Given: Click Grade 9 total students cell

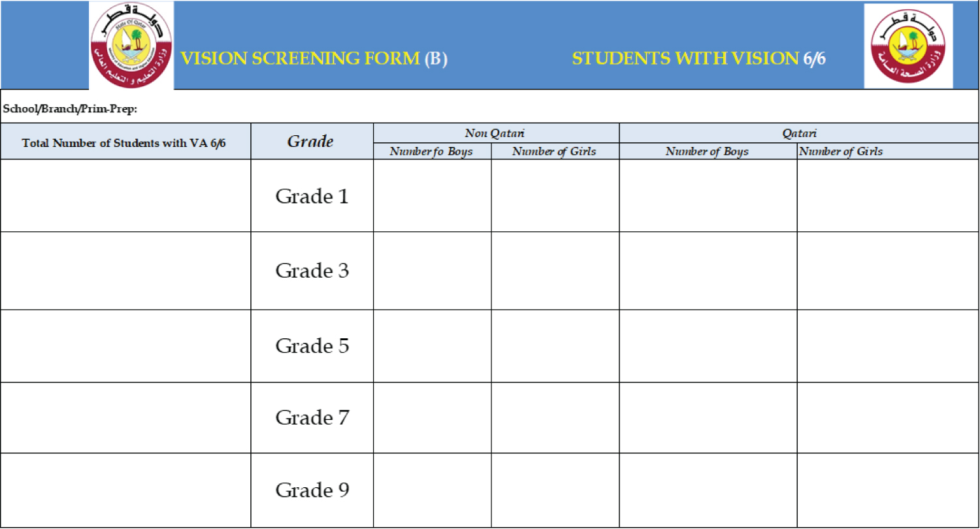Looking at the screenshot, I should (x=125, y=490).
